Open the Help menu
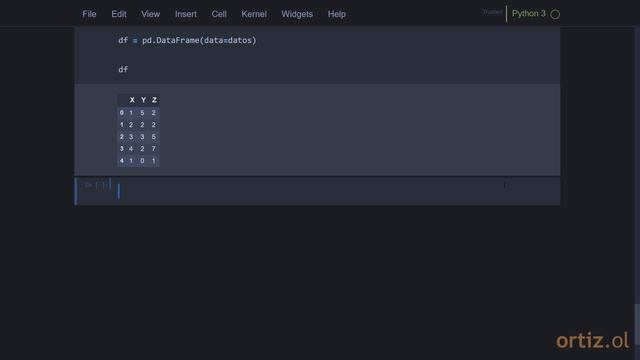This screenshot has width=640, height=360. tap(337, 14)
